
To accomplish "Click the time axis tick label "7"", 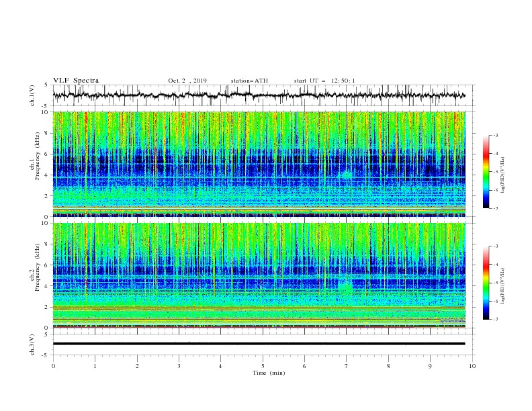I will (x=347, y=366).
